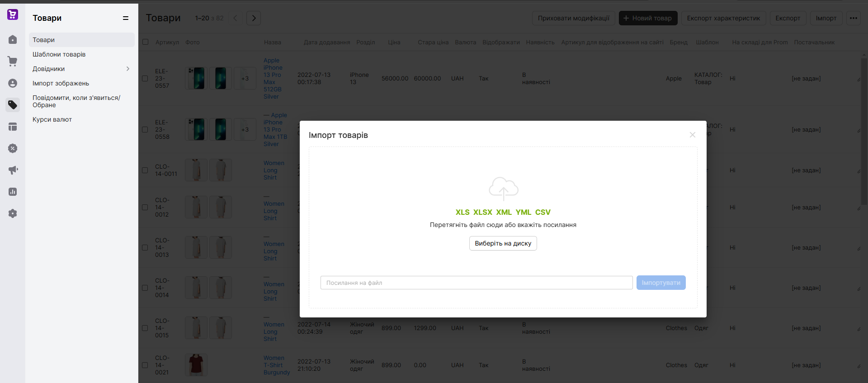This screenshot has width=868, height=383.
Task: Check the CLO-14-0015 row checkbox
Action: click(x=145, y=328)
